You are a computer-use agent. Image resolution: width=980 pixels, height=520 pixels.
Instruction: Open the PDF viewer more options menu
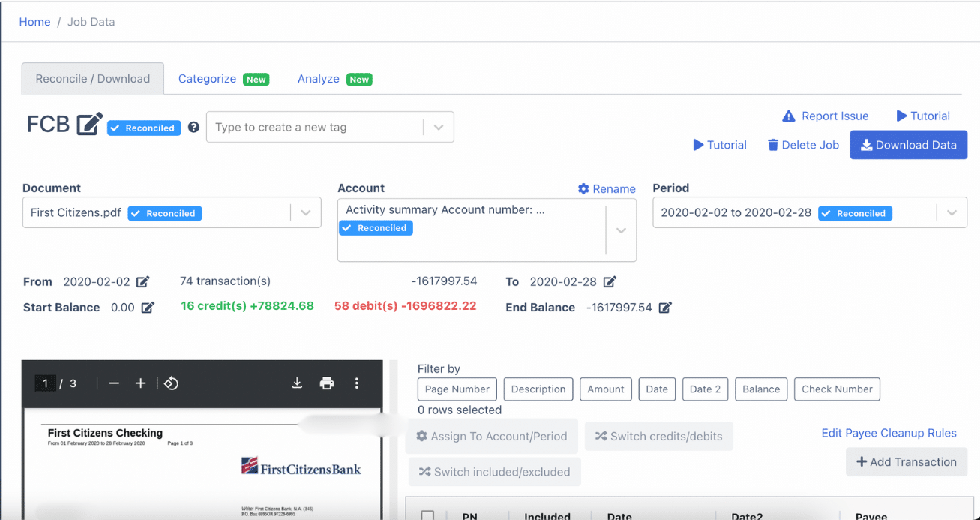tap(357, 383)
